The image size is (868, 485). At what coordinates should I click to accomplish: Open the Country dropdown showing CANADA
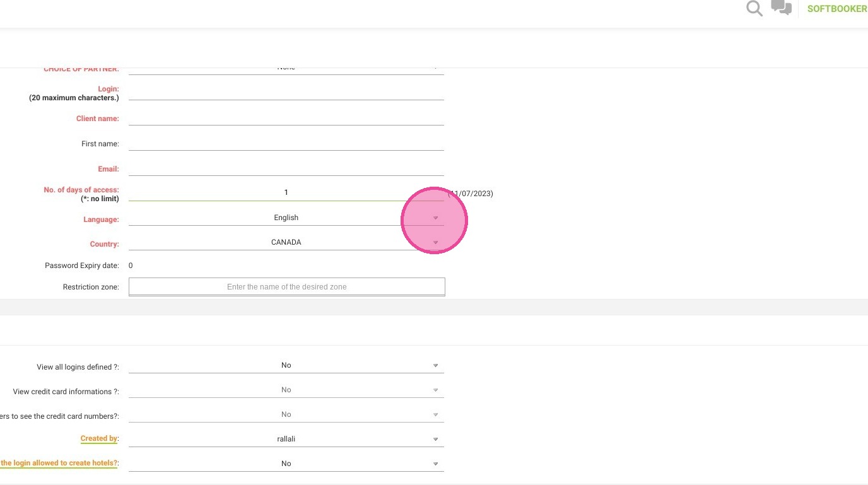(286, 242)
